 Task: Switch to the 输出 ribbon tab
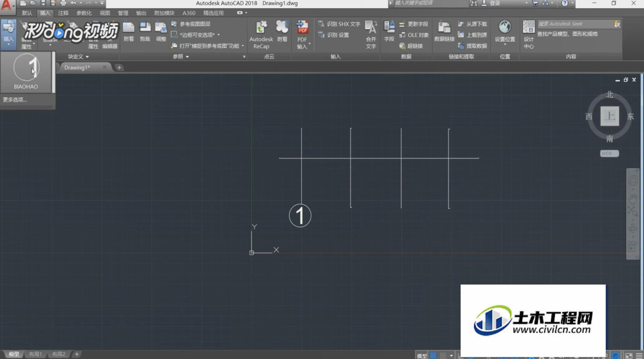[141, 13]
